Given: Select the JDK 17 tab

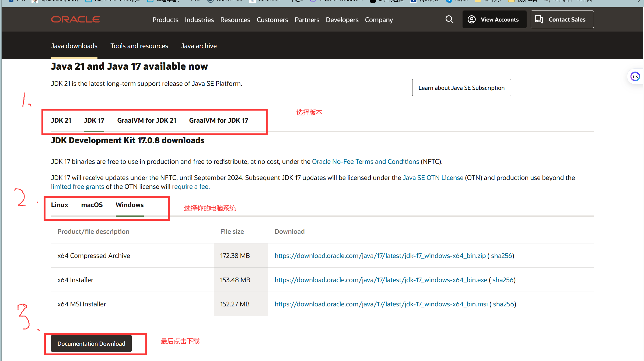Looking at the screenshot, I should click(x=94, y=120).
